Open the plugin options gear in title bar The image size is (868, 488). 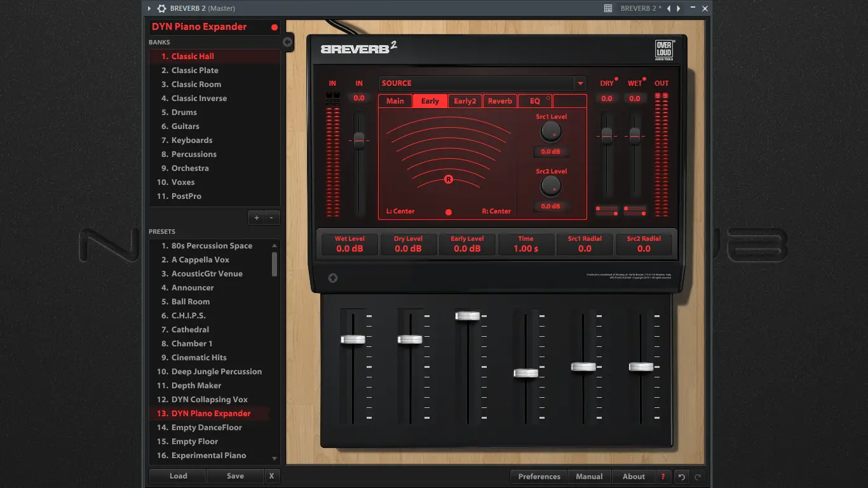(x=162, y=8)
